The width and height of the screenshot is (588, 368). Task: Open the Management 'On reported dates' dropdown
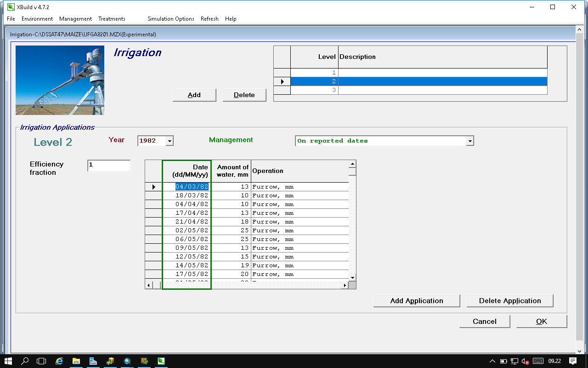click(469, 141)
